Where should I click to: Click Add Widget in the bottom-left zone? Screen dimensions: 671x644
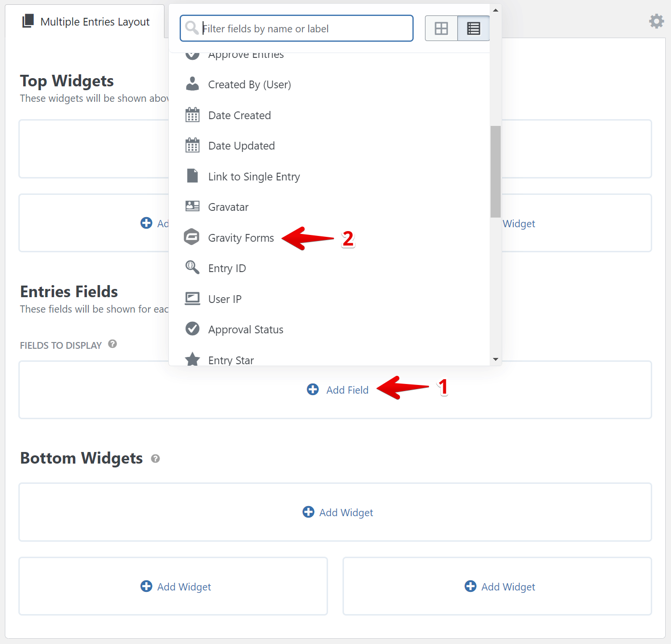(x=184, y=587)
